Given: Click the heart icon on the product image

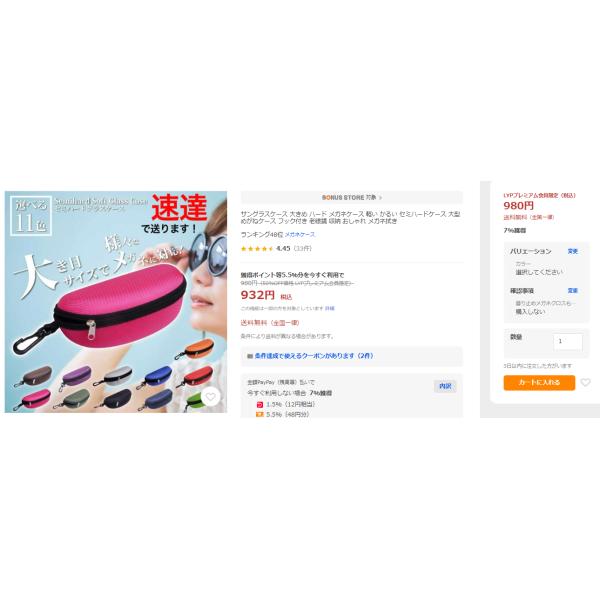Looking at the screenshot, I should pos(210,397).
